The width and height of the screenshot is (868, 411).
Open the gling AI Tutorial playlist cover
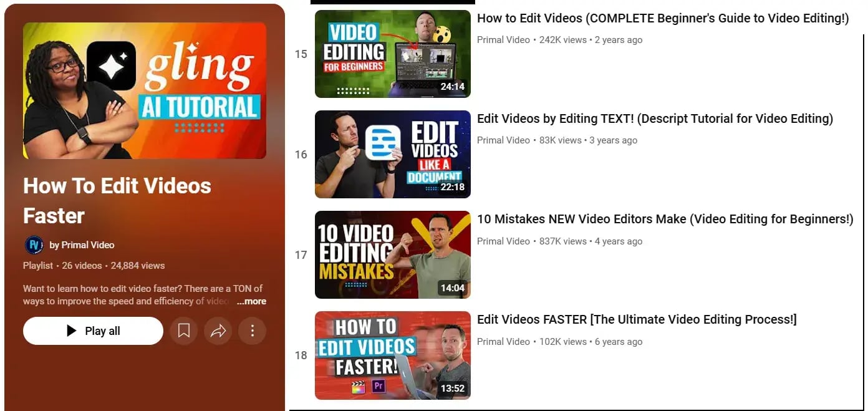click(x=145, y=91)
